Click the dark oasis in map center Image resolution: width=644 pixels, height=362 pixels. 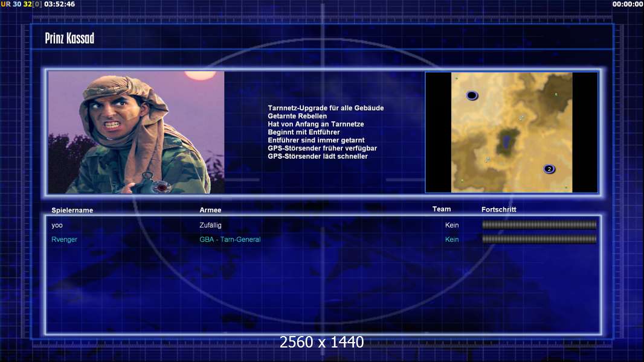click(x=507, y=142)
